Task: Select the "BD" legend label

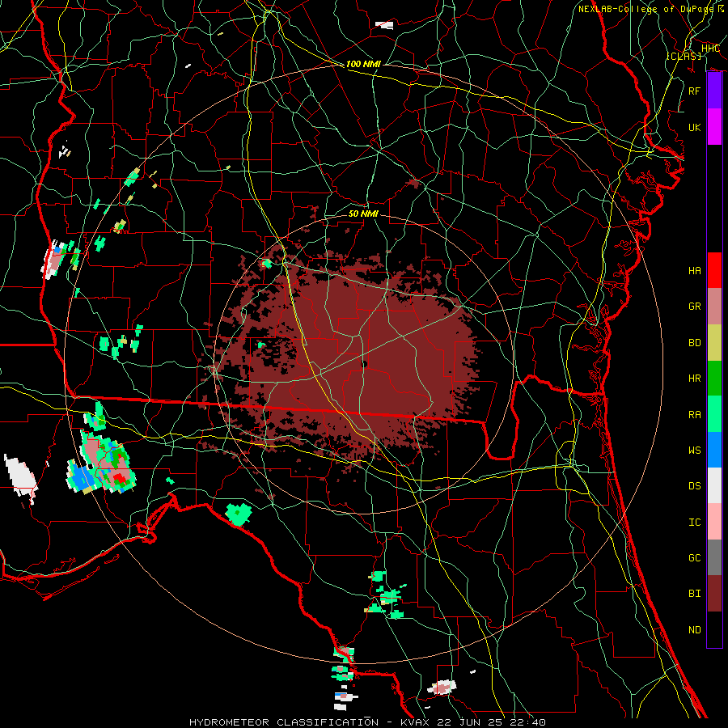Action: pos(695,343)
